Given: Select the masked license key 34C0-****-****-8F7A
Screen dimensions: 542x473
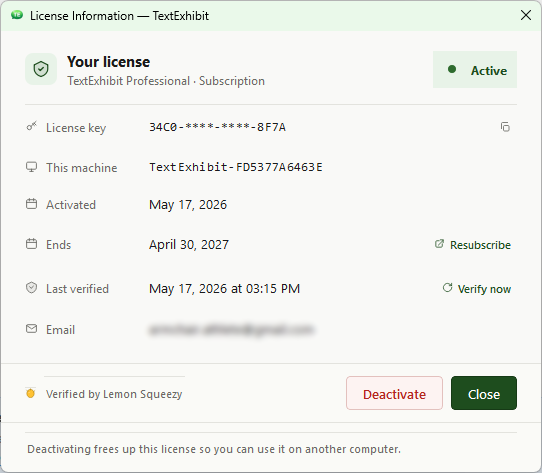Looking at the screenshot, I should click(217, 127).
